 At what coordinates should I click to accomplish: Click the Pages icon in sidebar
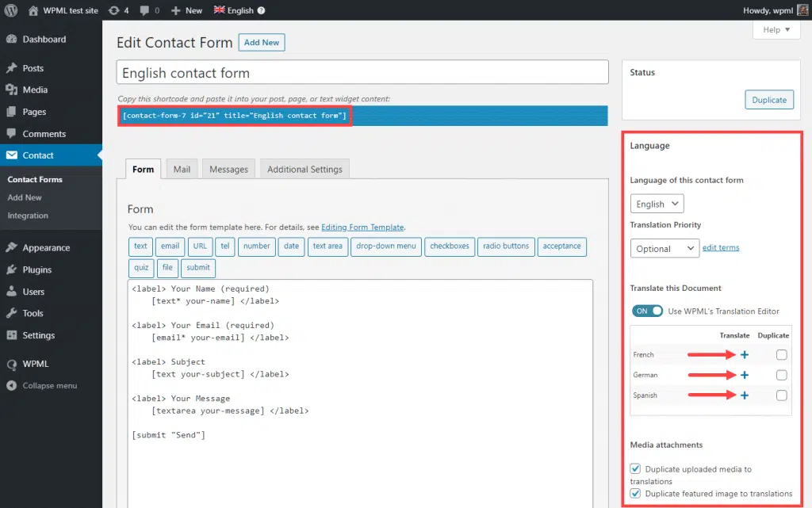click(x=11, y=112)
